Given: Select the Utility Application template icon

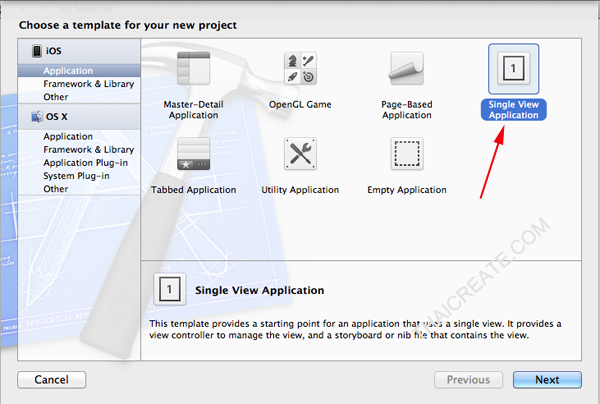Looking at the screenshot, I should [300, 154].
